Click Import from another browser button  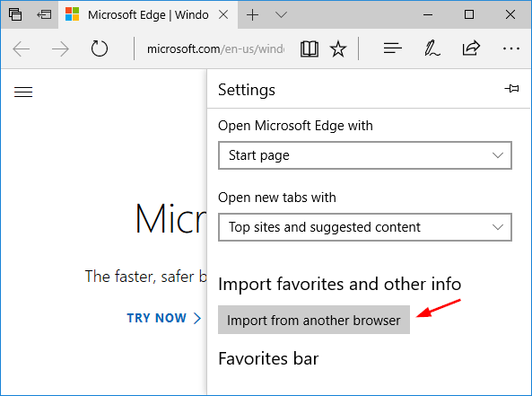[314, 320]
